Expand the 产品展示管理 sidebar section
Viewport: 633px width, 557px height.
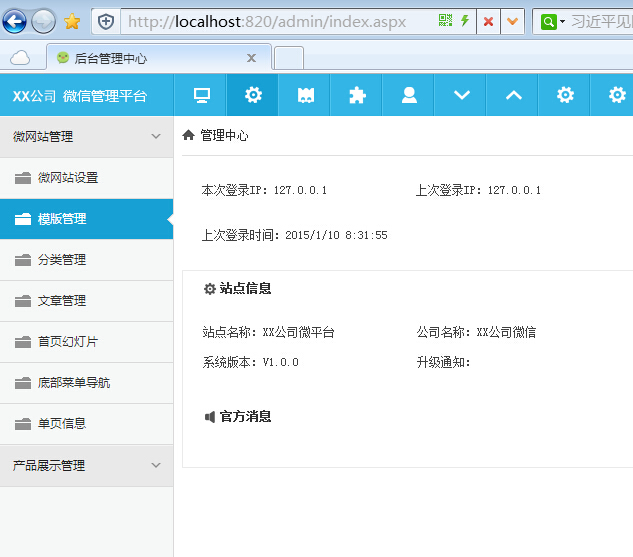[86, 466]
